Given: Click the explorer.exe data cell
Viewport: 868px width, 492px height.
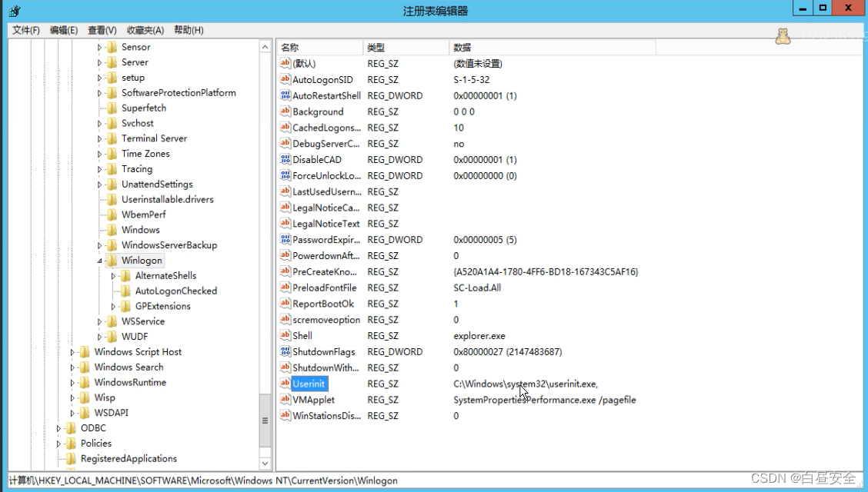Looking at the screenshot, I should coord(479,335).
